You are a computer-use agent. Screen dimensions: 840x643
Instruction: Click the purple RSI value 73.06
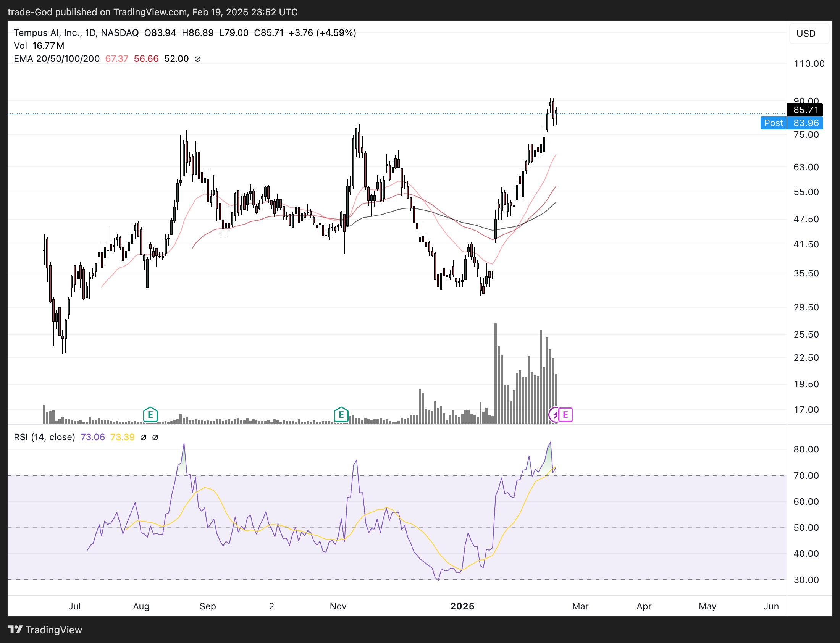[93, 437]
